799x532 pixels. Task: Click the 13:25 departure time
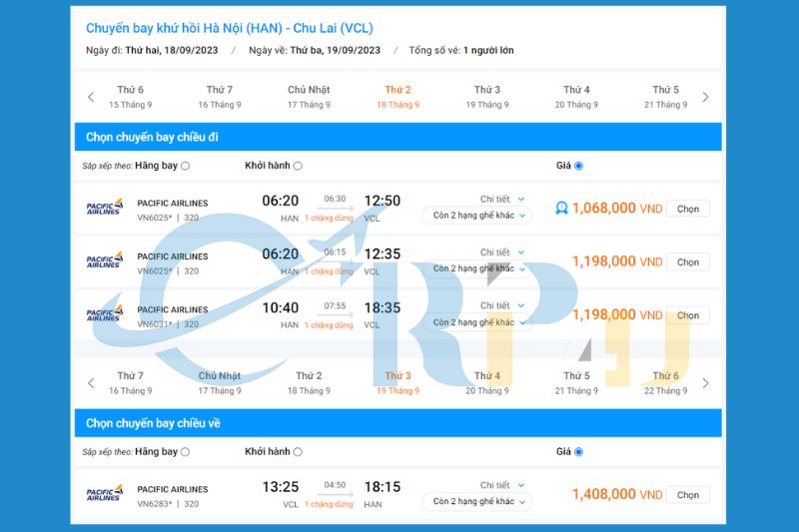(281, 487)
